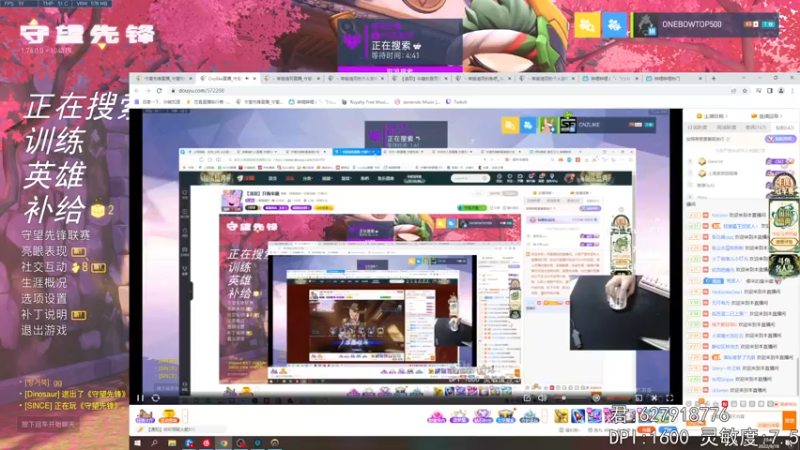800x450 pixels.
Task: Reload the douyu.com page
Action: click(x=159, y=90)
